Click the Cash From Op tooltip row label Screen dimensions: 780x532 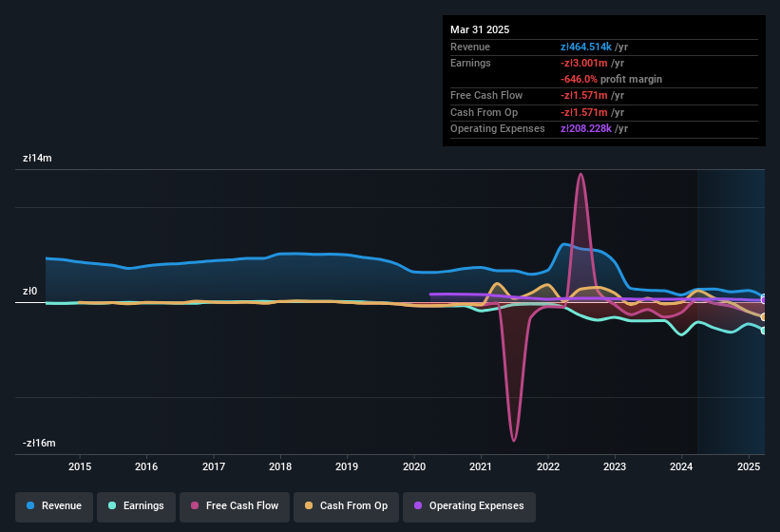484,112
